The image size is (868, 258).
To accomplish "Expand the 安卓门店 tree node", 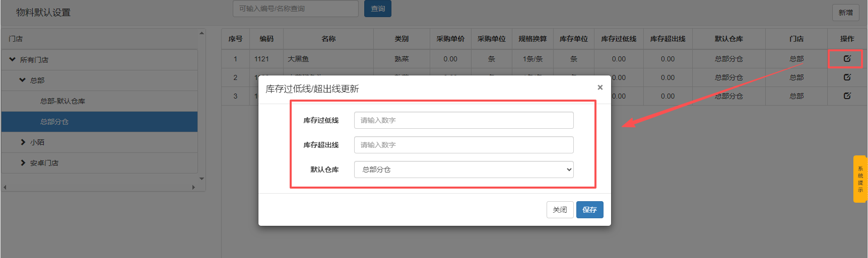I will click(x=23, y=163).
